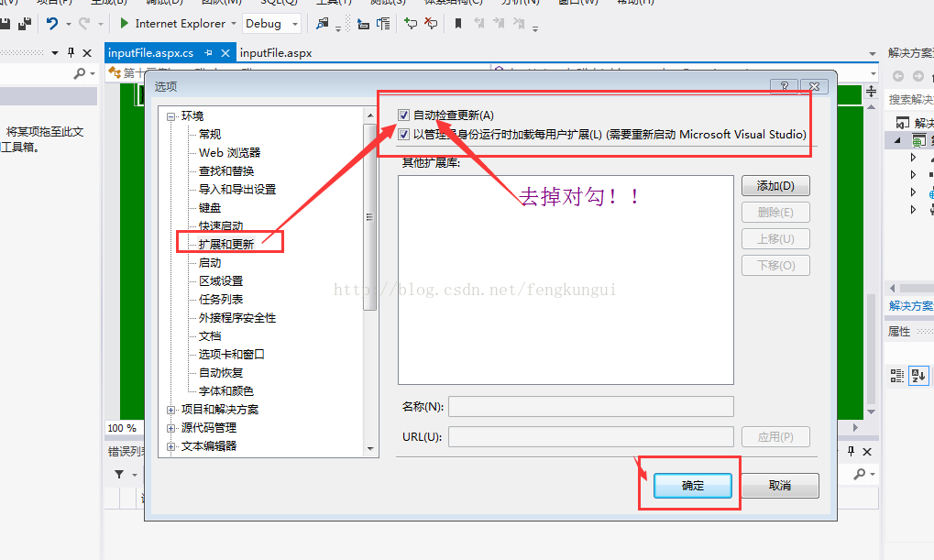Pin the inputFile.aspx.cs tab
Image resolution: width=934 pixels, height=560 pixels.
(208, 53)
